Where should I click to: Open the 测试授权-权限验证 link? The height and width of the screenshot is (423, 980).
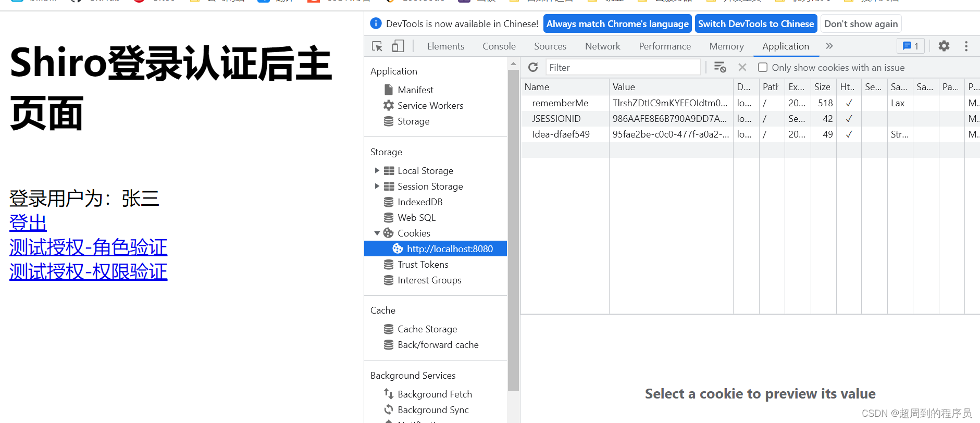[x=88, y=271]
